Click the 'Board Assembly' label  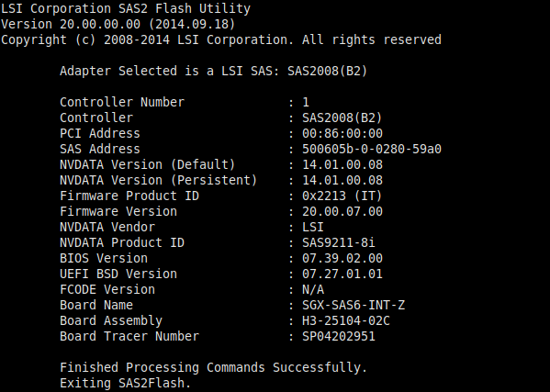pyautogui.click(x=111, y=320)
